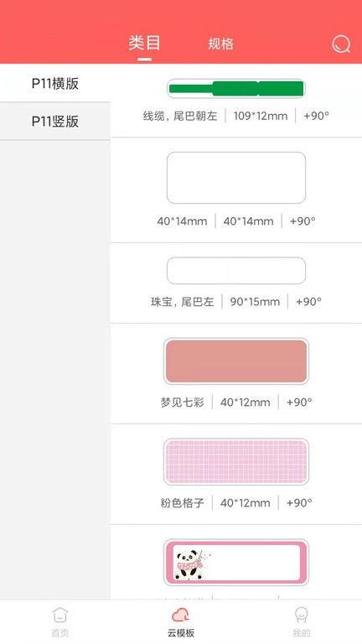Switch to the 类目 tab
This screenshot has width=362, height=644.
144,43
